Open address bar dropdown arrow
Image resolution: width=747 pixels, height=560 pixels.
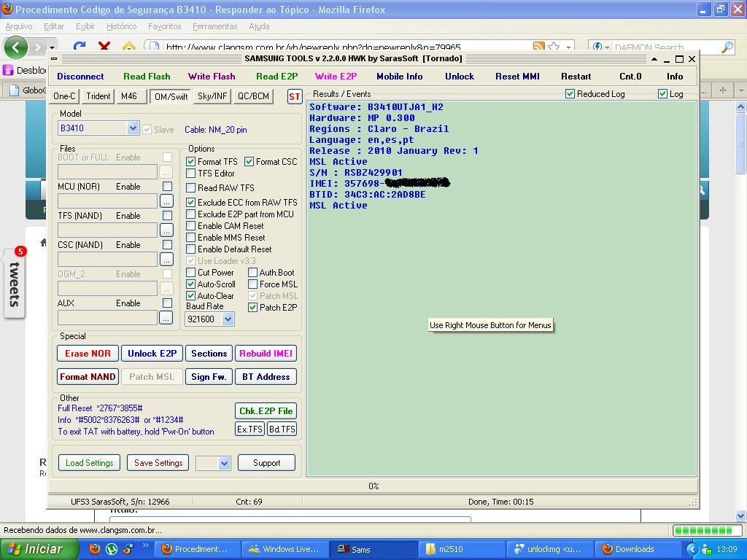pos(568,47)
